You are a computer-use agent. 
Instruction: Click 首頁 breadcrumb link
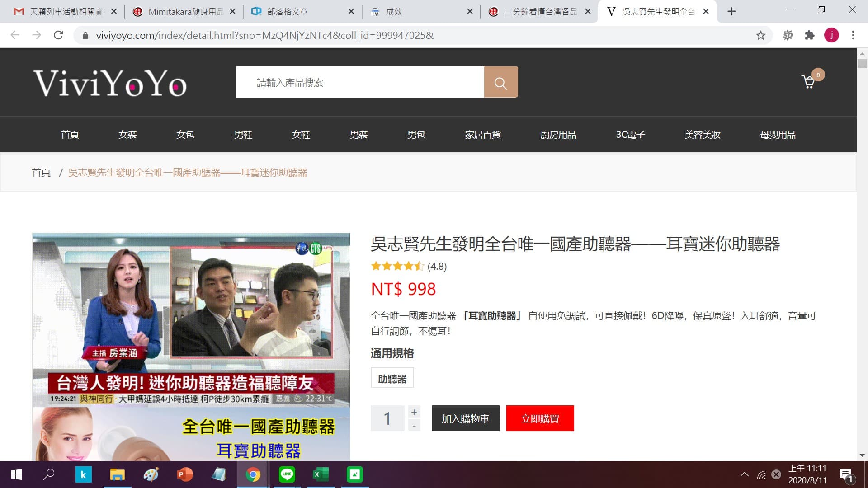[41, 173]
